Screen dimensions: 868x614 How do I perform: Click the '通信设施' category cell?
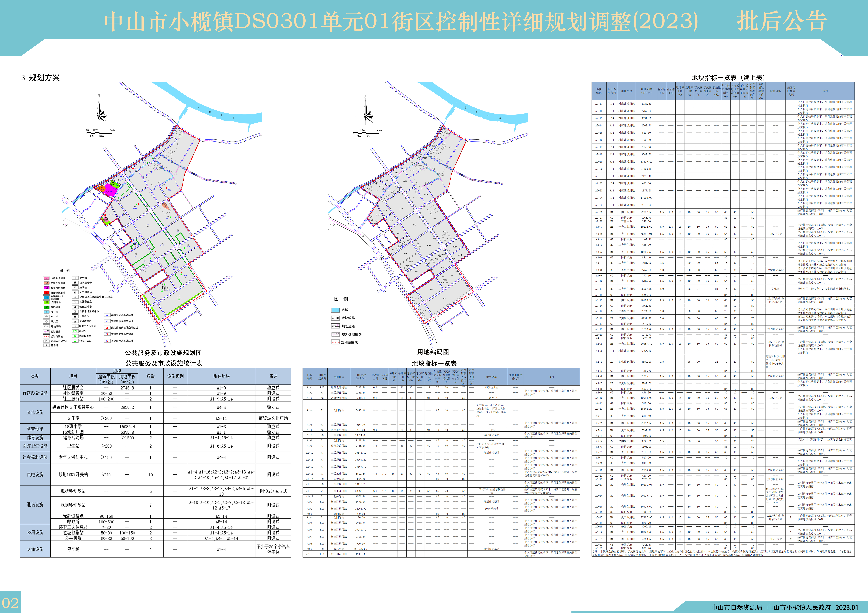35,505
